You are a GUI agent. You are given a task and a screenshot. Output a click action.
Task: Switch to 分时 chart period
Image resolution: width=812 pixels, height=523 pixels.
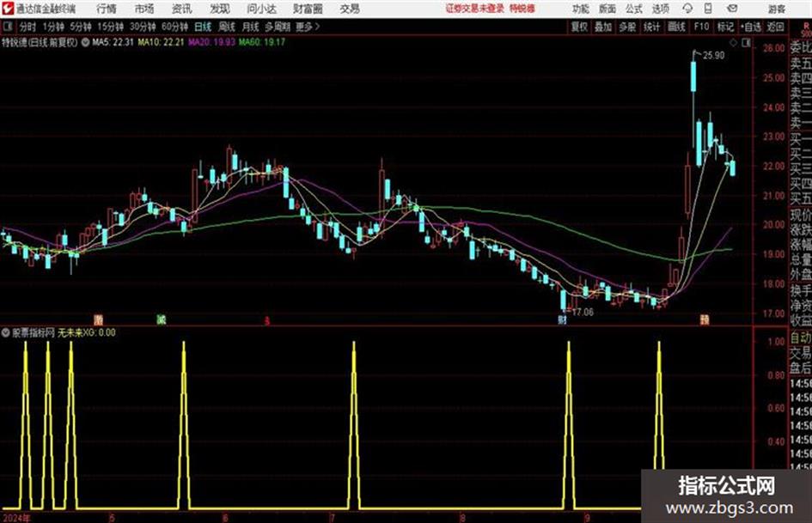tap(28, 27)
